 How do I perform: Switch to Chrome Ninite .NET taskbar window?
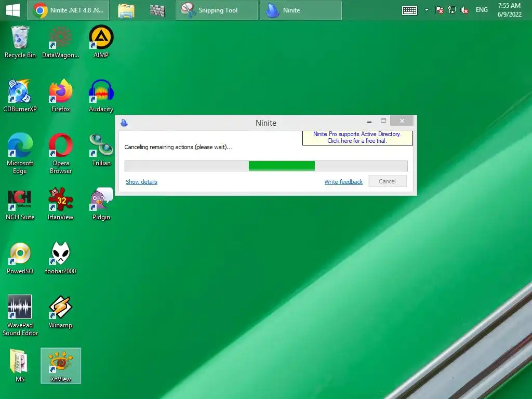(68, 10)
